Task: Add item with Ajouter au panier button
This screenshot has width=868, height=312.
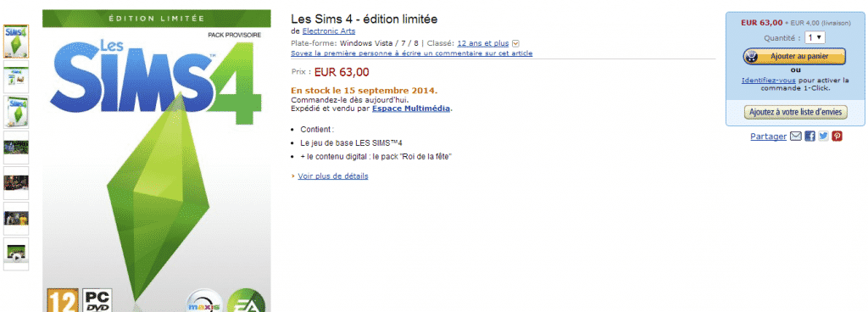Action: click(794, 56)
